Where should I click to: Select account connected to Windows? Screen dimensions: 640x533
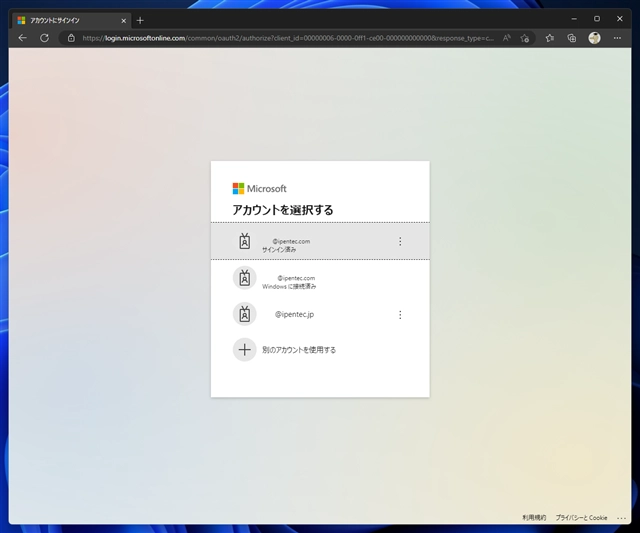[320, 278]
